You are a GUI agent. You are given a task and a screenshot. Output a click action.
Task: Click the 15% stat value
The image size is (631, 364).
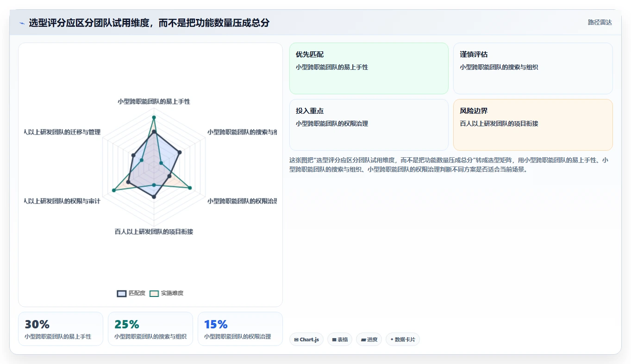pyautogui.click(x=216, y=324)
